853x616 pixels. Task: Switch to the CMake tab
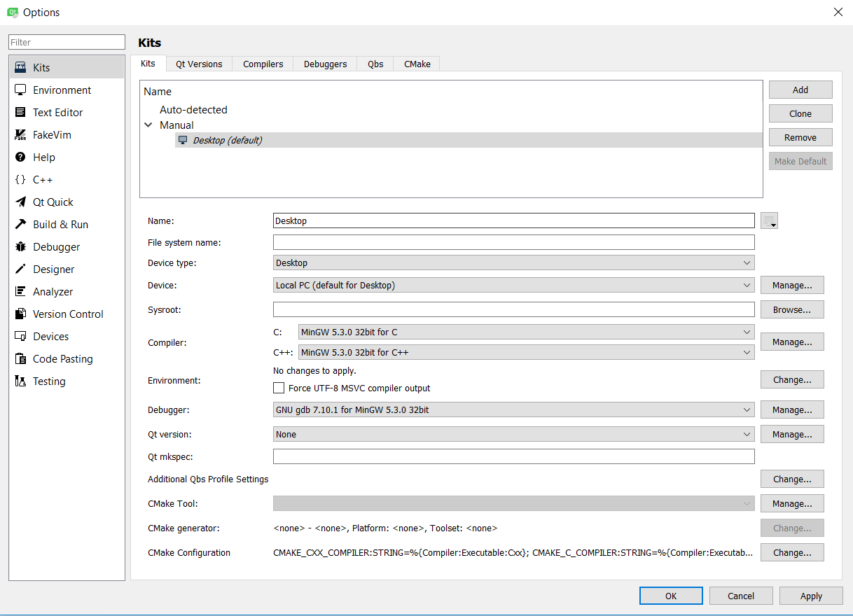[417, 64]
